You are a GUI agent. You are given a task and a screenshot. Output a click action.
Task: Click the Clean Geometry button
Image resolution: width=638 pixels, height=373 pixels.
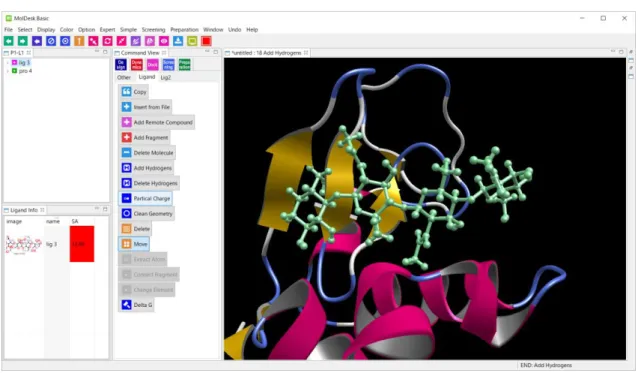[147, 214]
